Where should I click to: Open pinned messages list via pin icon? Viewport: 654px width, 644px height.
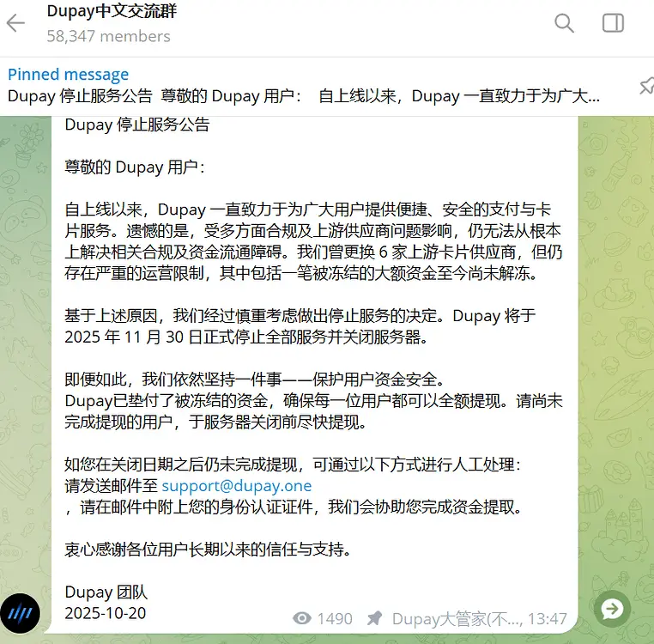coord(646,86)
